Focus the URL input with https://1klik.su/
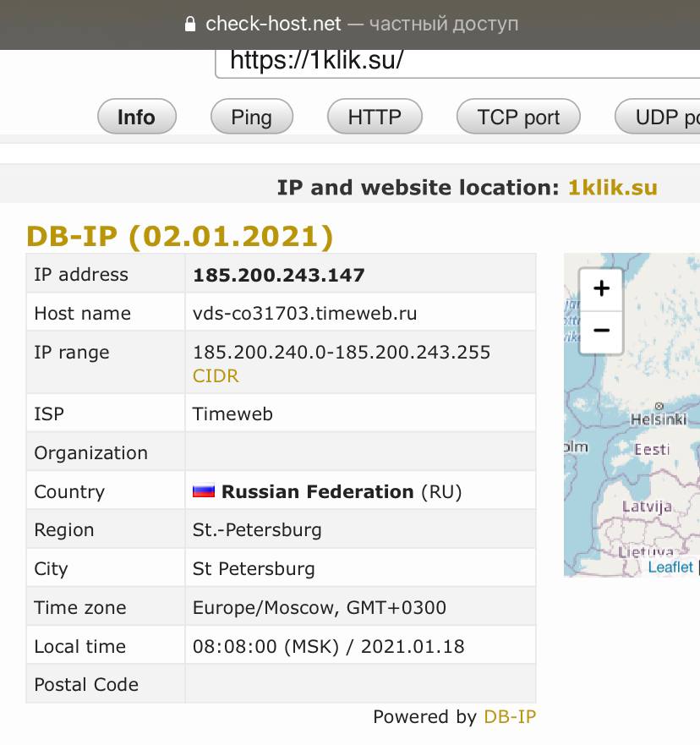The height and width of the screenshot is (745, 700). point(458,63)
